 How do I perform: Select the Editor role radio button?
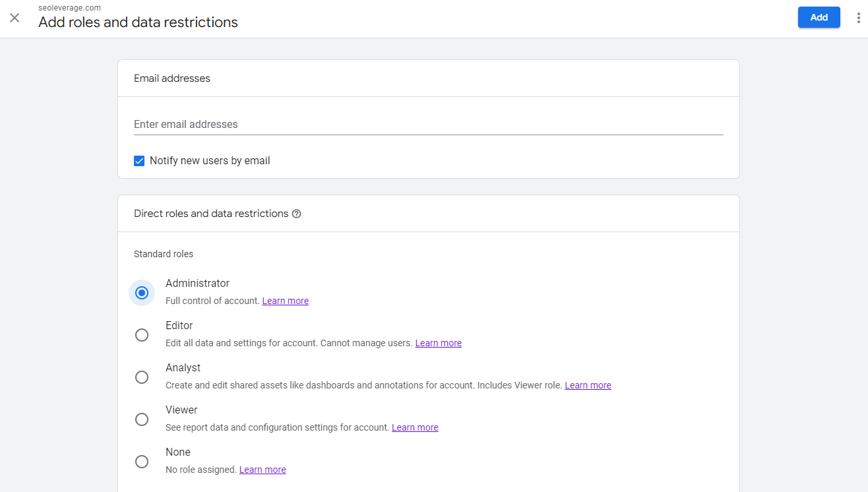pyautogui.click(x=142, y=335)
